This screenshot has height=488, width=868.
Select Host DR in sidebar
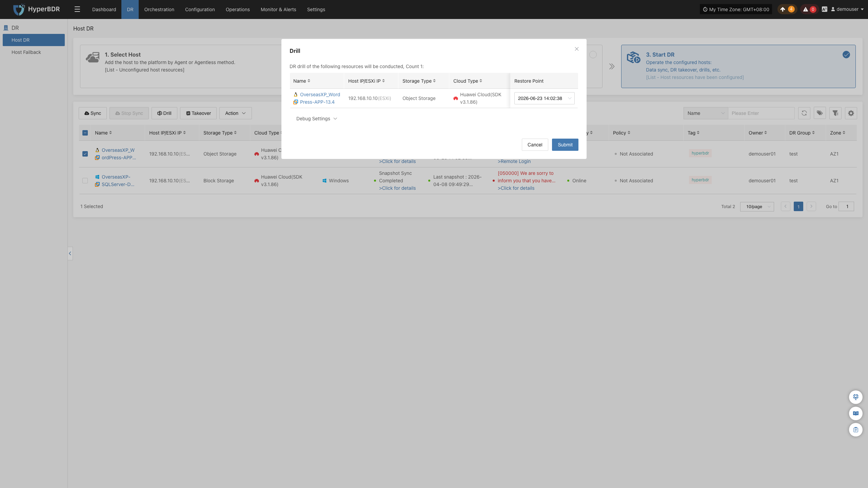(x=34, y=40)
